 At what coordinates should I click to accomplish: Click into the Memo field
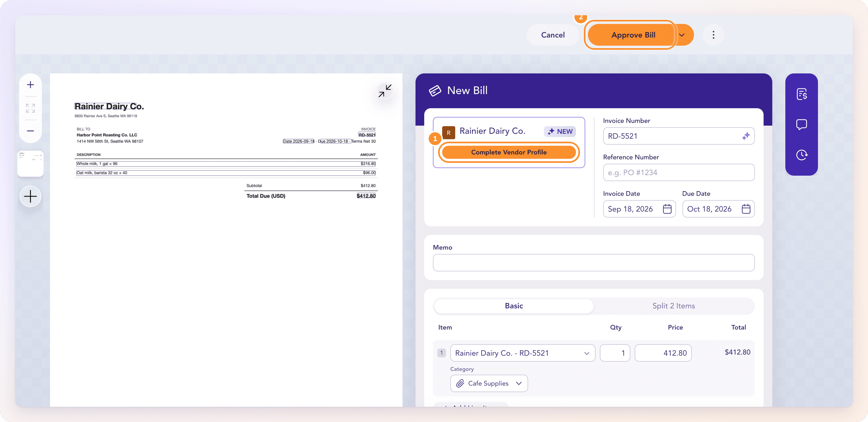[x=593, y=263]
